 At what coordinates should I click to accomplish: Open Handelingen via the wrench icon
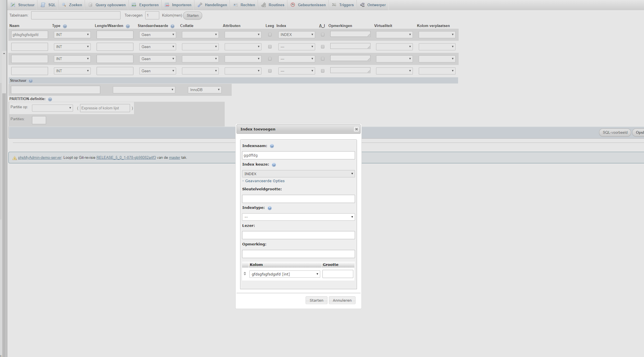[x=200, y=5]
